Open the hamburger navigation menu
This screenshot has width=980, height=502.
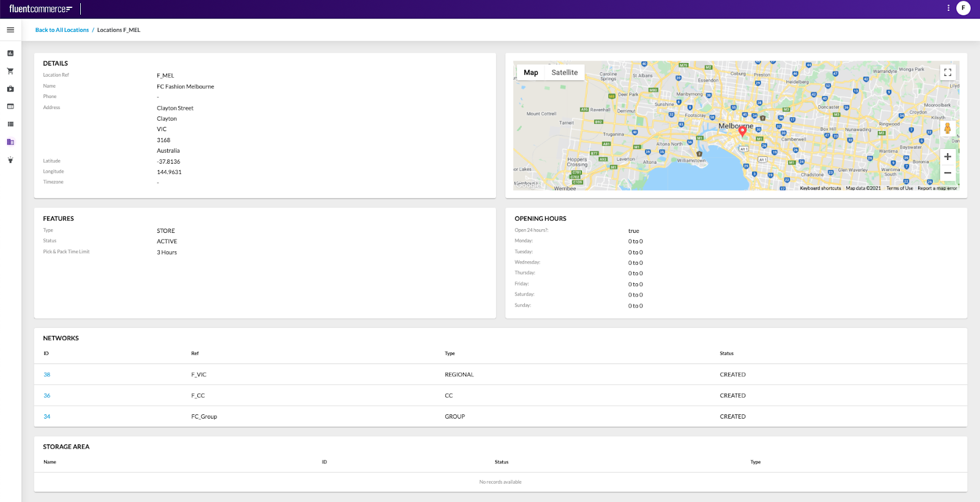(x=10, y=29)
